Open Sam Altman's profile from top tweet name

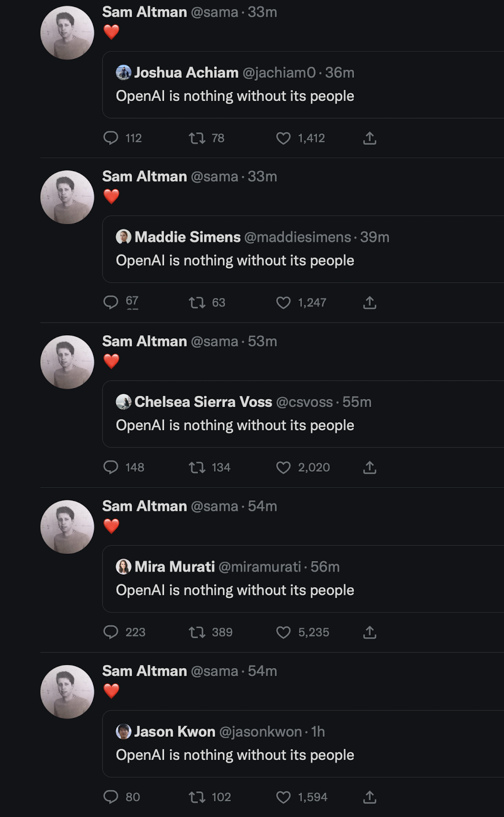[144, 12]
